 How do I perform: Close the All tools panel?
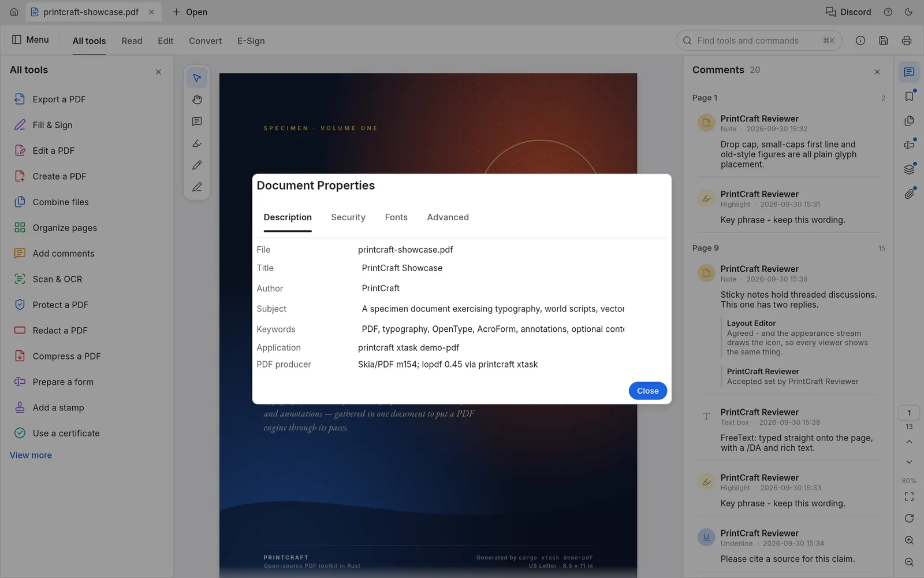coord(158,72)
